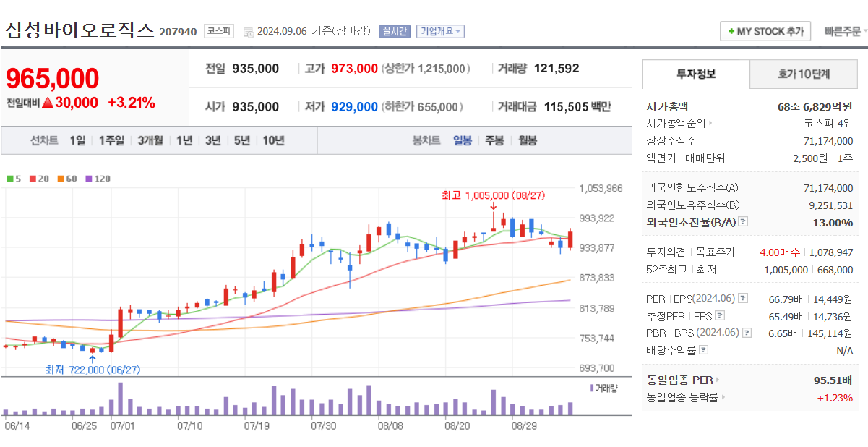Click the 하한가 655,000 limit text

tap(422, 107)
